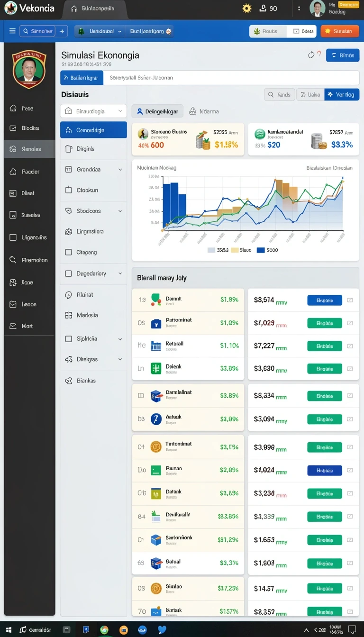The image size is (364, 637).
Task: Click the blue Bimes button
Action: [343, 55]
